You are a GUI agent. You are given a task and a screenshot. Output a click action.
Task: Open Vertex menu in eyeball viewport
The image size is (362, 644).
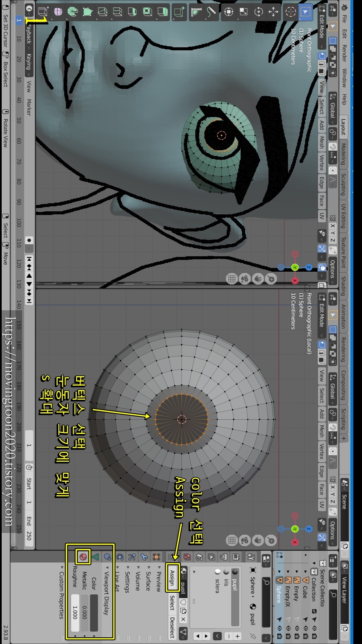pos(322,451)
